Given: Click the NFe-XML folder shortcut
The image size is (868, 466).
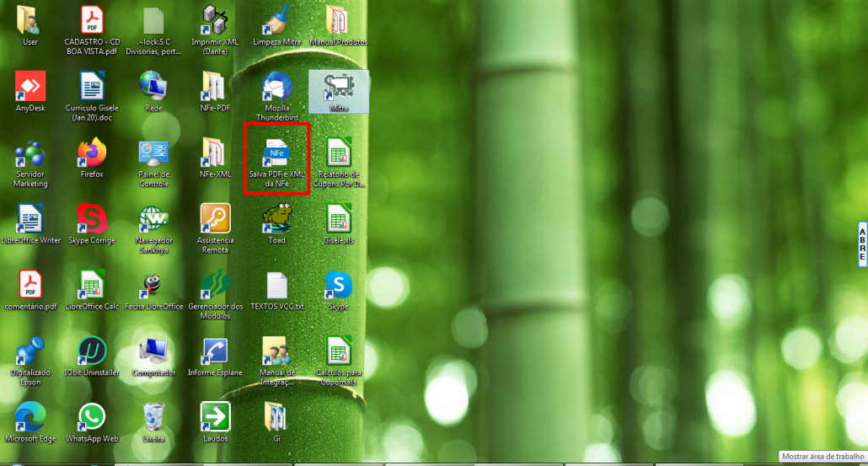Looking at the screenshot, I should (215, 153).
